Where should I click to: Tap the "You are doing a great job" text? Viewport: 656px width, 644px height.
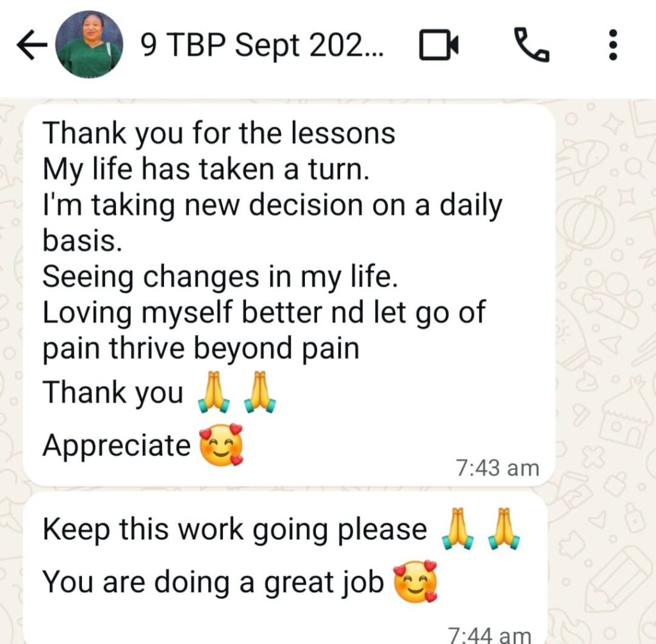point(213,582)
